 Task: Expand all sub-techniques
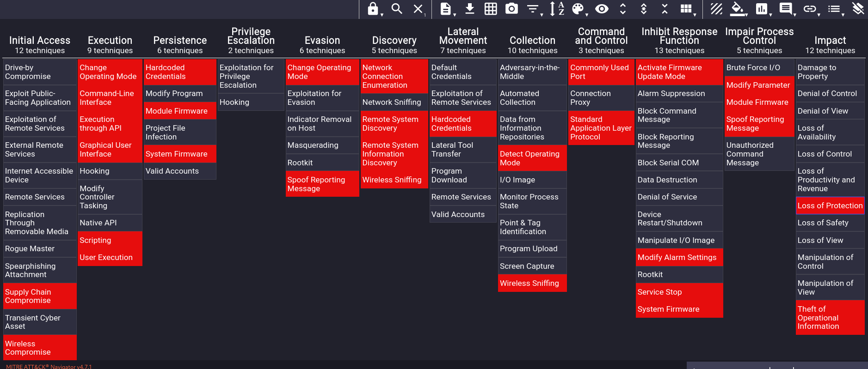click(623, 9)
